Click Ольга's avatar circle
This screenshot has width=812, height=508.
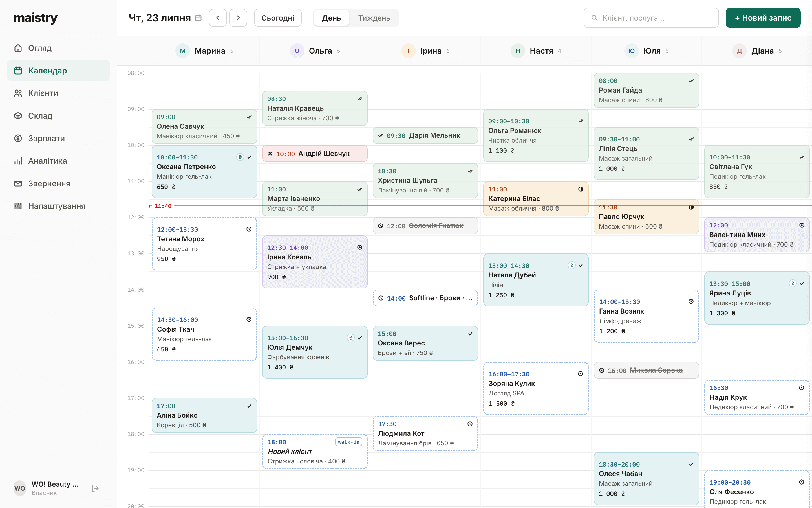coord(297,51)
